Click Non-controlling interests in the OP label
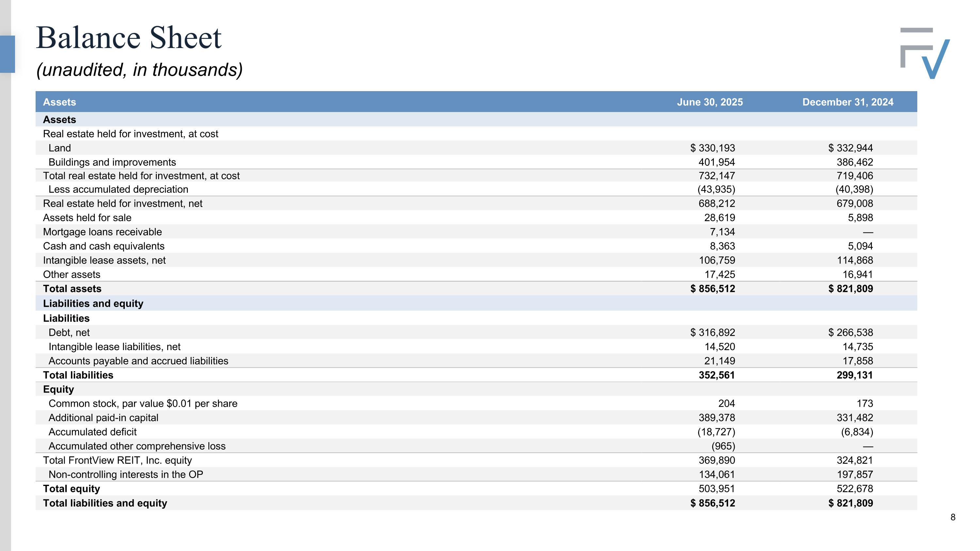This screenshot has width=980, height=551. pyautogui.click(x=125, y=475)
